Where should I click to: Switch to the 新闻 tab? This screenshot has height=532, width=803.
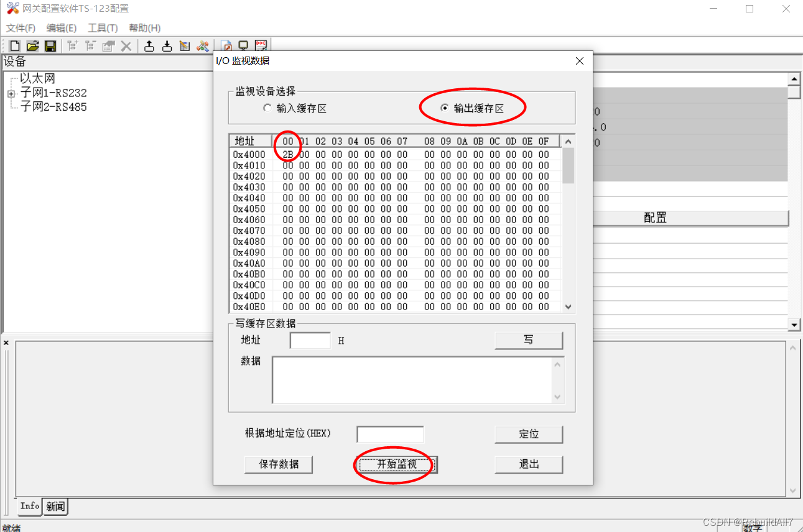55,507
